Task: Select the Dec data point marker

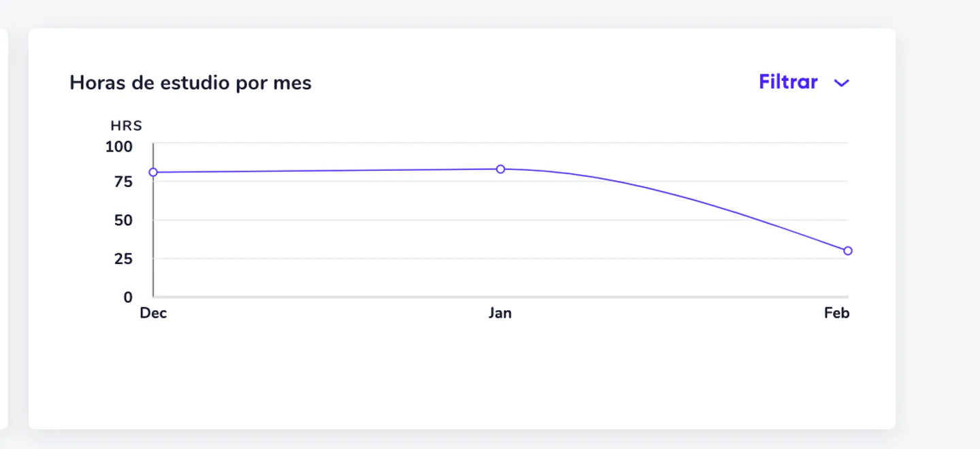Action: [153, 172]
